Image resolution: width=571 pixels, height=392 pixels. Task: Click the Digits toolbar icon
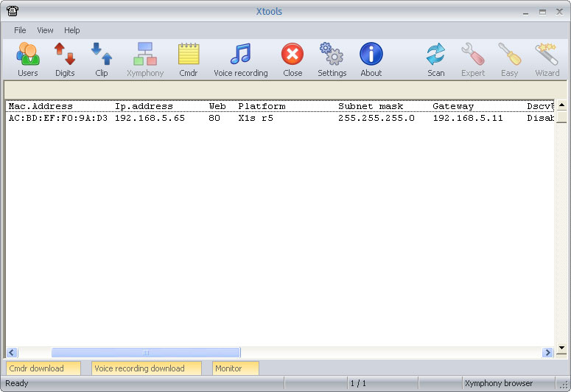pyautogui.click(x=65, y=59)
